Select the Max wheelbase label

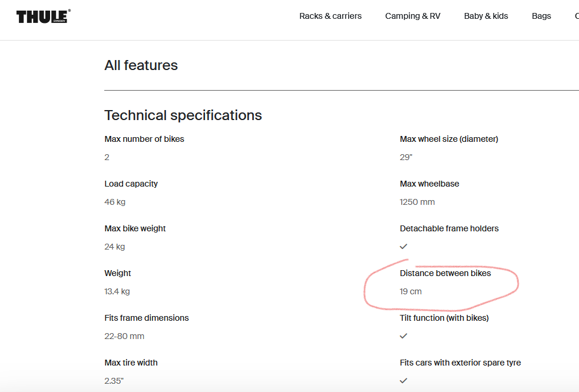(429, 184)
